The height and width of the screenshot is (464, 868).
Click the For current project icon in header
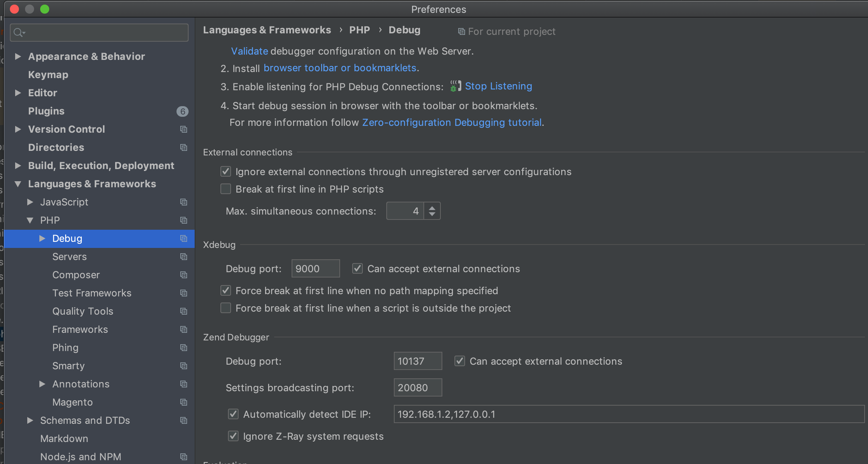pyautogui.click(x=461, y=31)
